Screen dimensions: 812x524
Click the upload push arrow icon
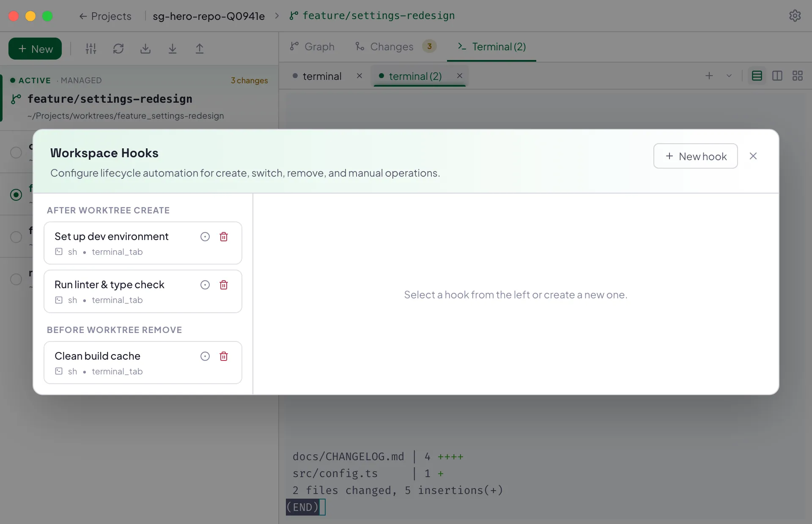(200, 49)
